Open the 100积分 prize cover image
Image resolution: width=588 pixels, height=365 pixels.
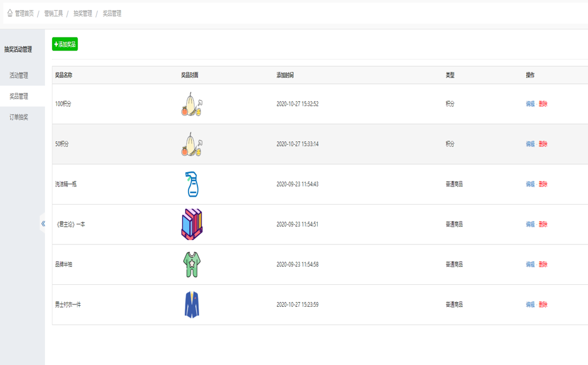[x=191, y=104]
